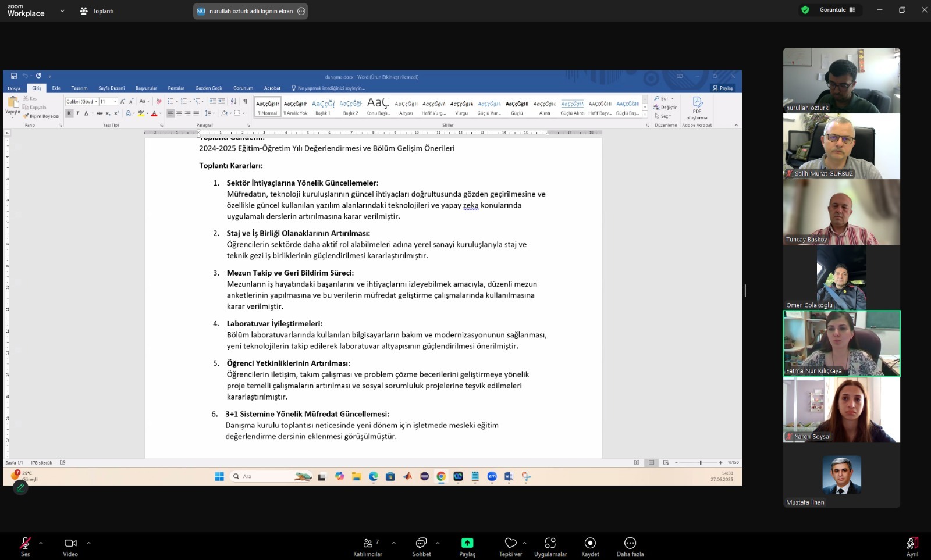This screenshot has width=931, height=560.
Task: Toggle justify text alignment
Action: coord(196,113)
